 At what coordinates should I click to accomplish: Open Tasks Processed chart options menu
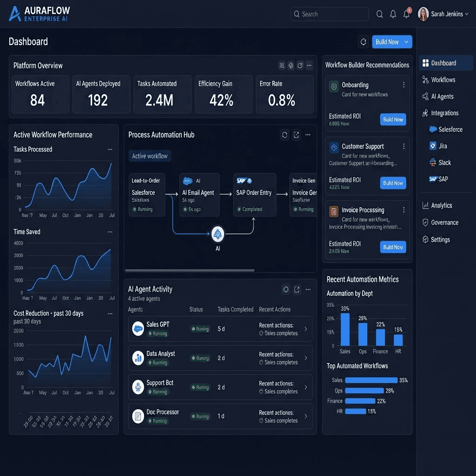click(110, 149)
